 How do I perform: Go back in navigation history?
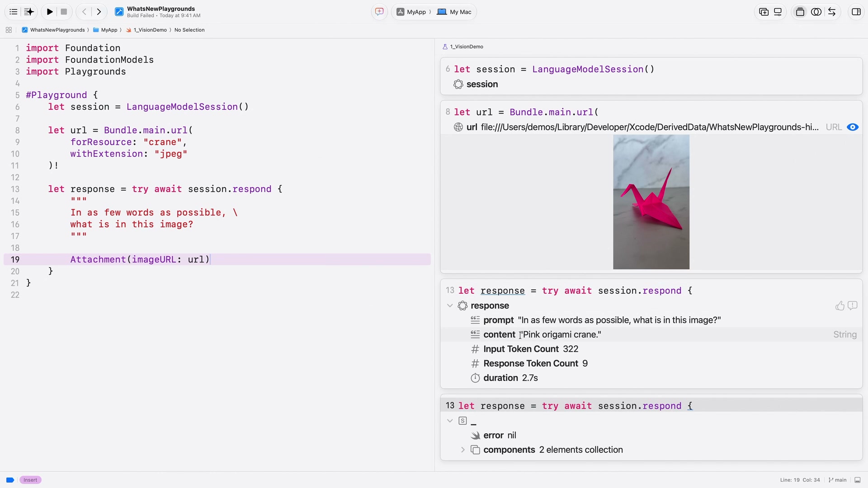click(x=84, y=12)
